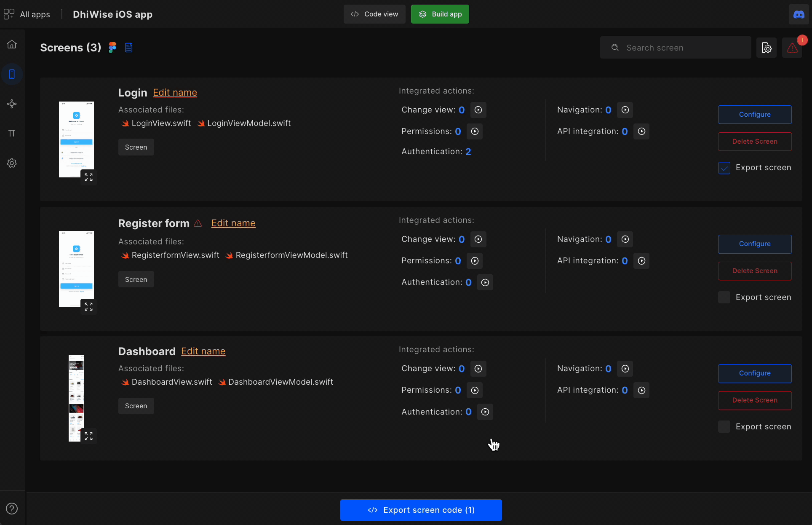Uncheck Export screen for Login
The width and height of the screenshot is (812, 525).
tap(724, 168)
